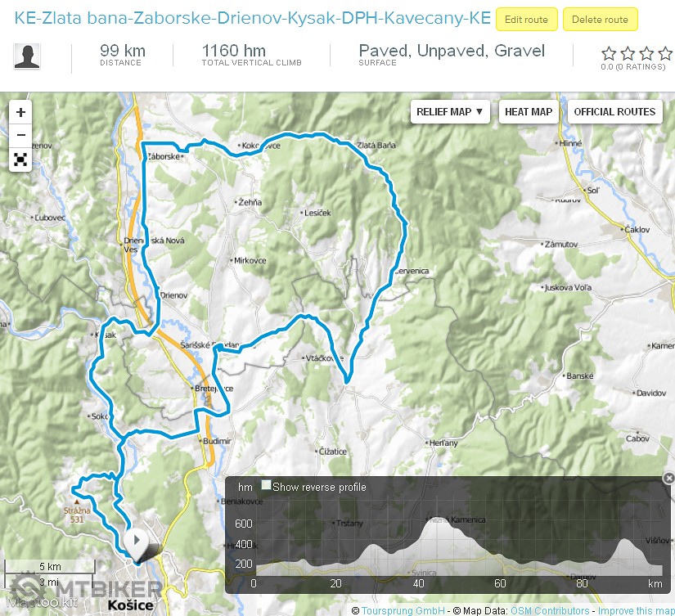Screen dimensions: 675x616
Task: Toggle fullscreen map view
Action: click(x=20, y=160)
